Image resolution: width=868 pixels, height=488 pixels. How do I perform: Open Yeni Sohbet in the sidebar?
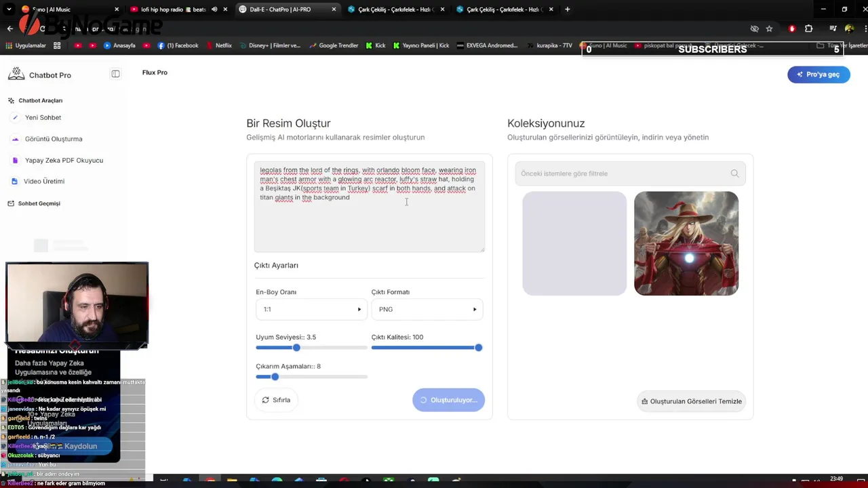click(x=43, y=117)
